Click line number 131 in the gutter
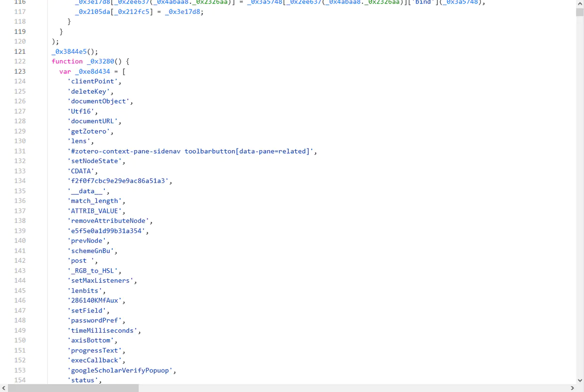This screenshot has width=584, height=392. click(x=20, y=151)
